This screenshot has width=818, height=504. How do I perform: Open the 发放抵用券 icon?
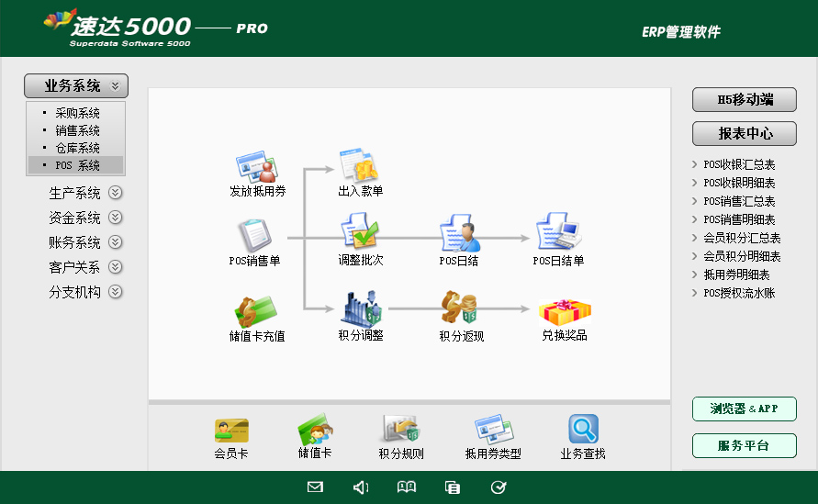(257, 167)
